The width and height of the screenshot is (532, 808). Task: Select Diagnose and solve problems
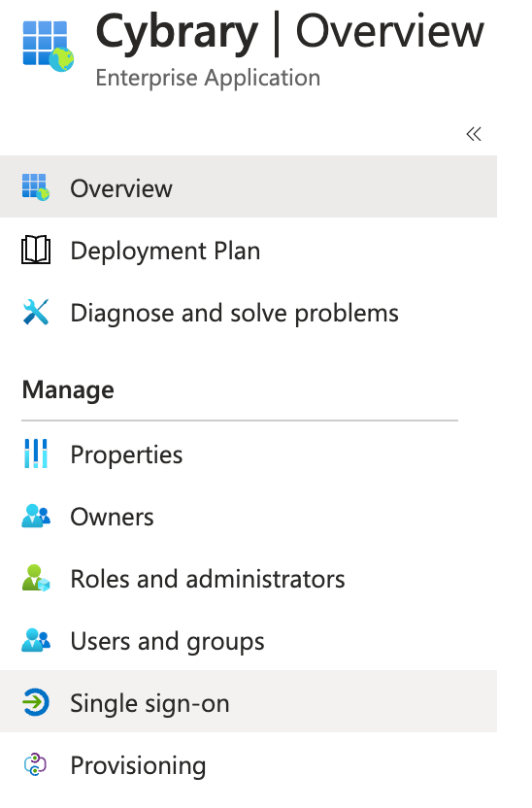click(249, 313)
